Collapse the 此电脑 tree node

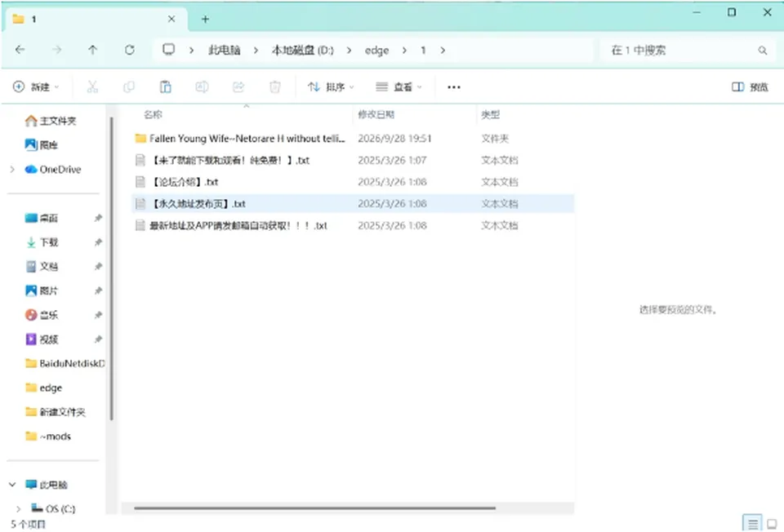[x=12, y=485]
